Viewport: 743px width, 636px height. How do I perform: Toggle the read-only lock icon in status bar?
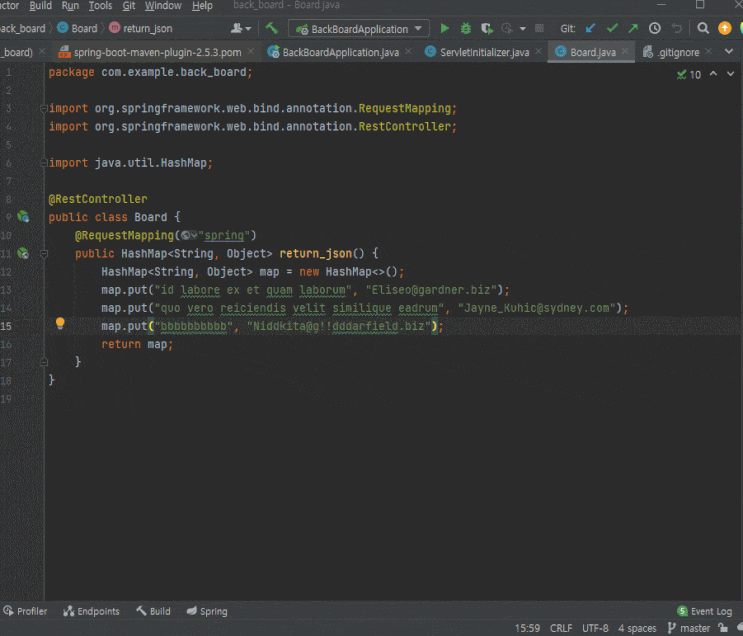723,628
